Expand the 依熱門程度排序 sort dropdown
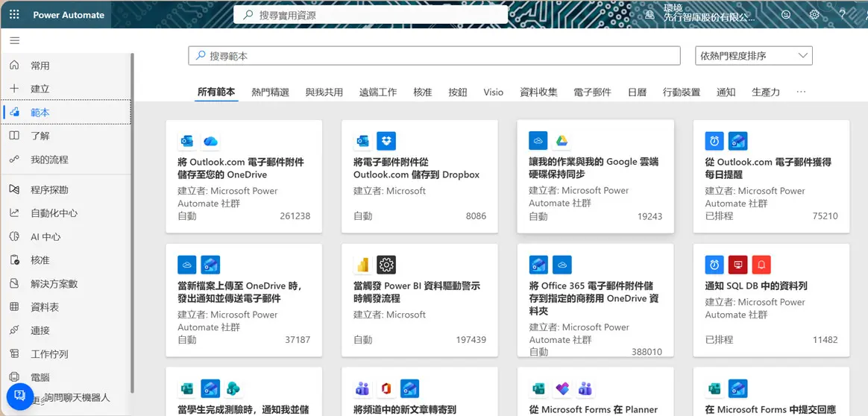This screenshot has height=416, width=868. (x=753, y=55)
